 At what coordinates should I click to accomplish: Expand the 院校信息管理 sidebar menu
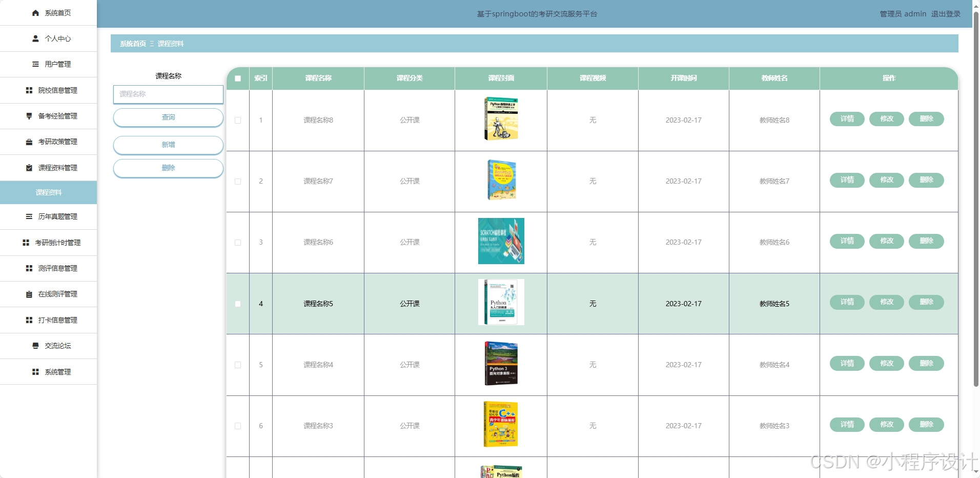coord(48,90)
